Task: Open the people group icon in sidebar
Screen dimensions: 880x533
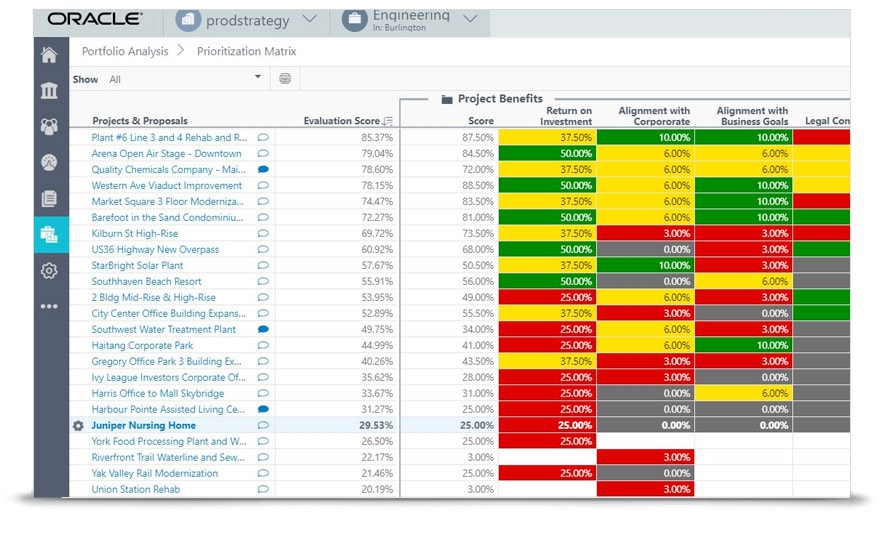Action: (x=49, y=126)
